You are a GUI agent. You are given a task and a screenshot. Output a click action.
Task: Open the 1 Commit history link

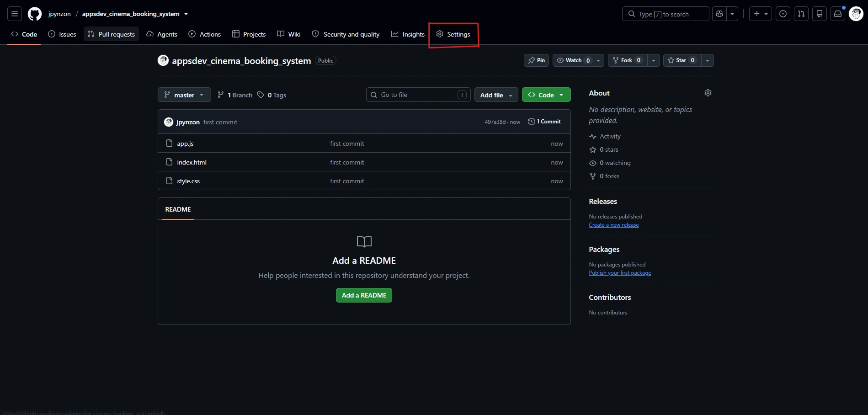544,122
